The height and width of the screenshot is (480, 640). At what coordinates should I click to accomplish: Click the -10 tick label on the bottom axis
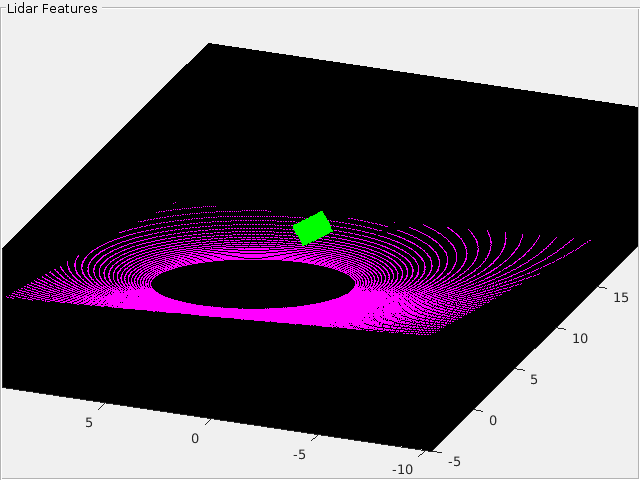[402, 470]
